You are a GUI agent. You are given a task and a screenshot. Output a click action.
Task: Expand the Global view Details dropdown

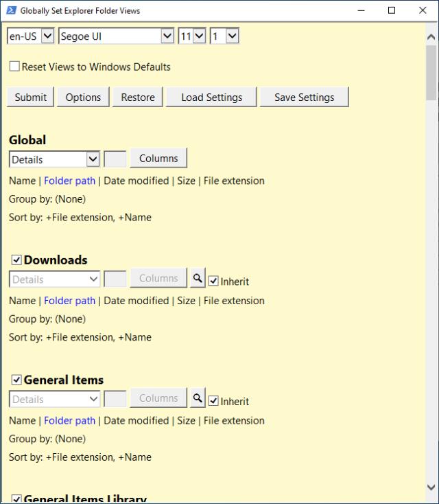click(x=55, y=159)
